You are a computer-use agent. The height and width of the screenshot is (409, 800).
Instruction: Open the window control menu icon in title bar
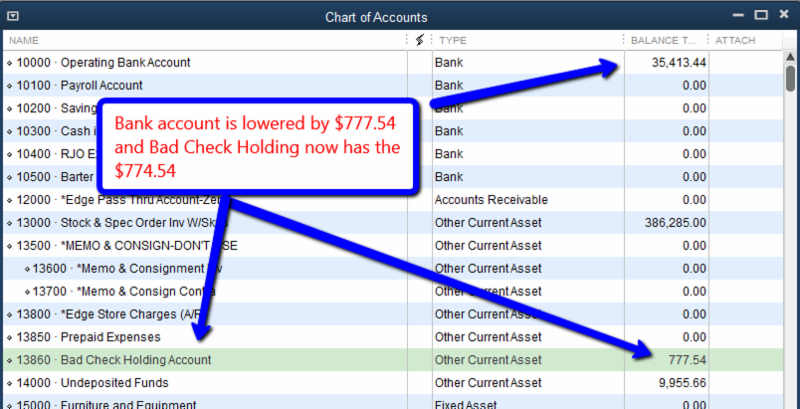tap(12, 17)
